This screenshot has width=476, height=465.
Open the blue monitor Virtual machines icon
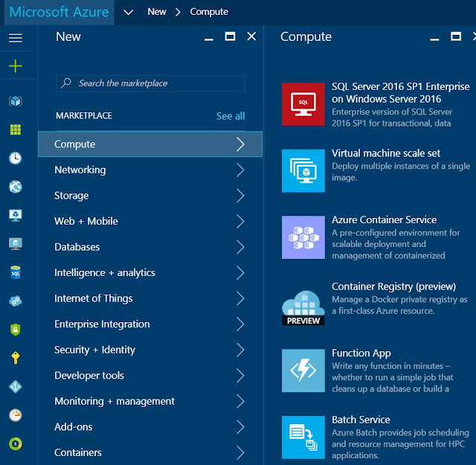tap(16, 215)
